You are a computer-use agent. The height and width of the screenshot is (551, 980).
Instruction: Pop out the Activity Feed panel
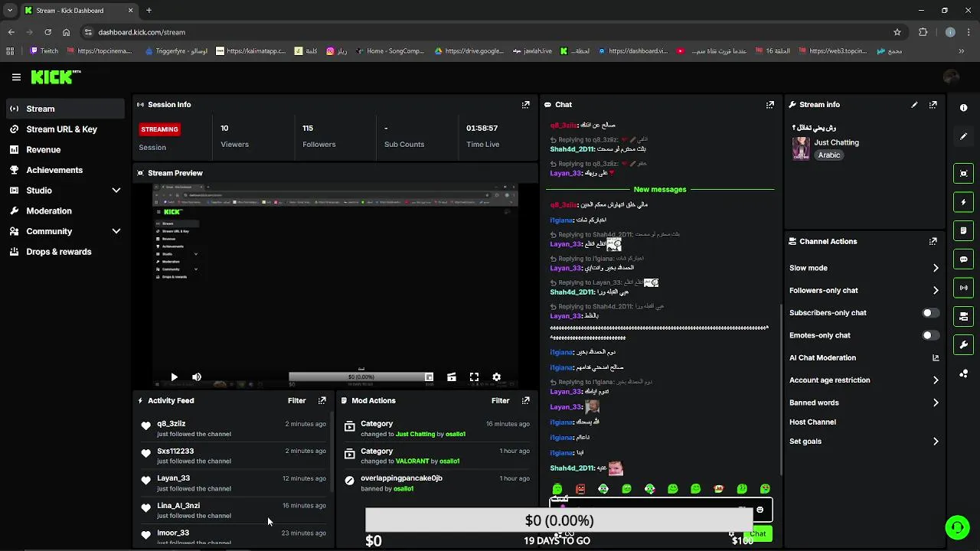322,400
